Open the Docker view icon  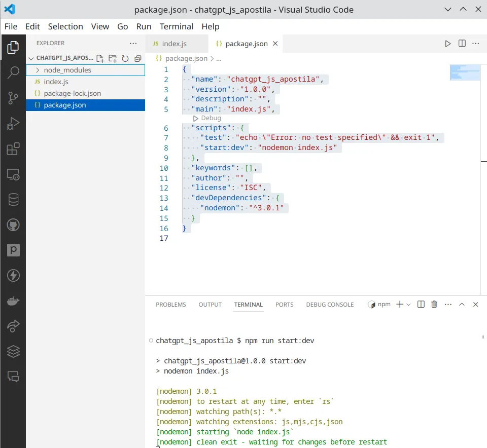(13, 301)
